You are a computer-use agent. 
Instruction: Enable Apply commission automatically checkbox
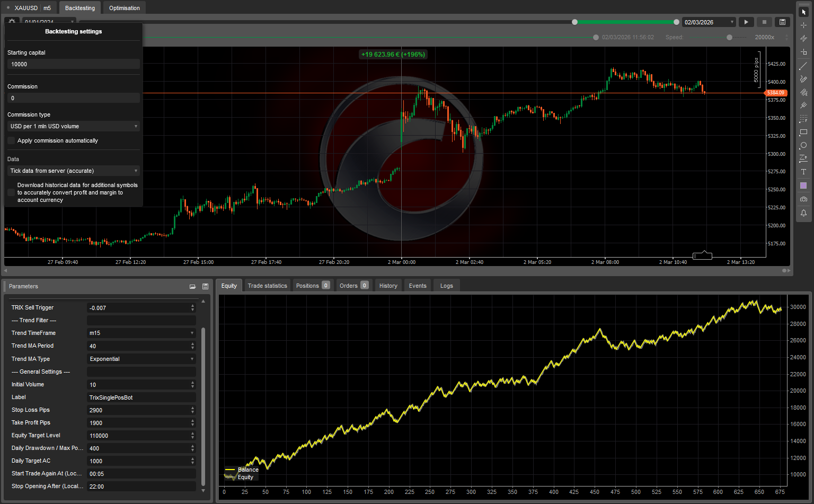pyautogui.click(x=11, y=140)
